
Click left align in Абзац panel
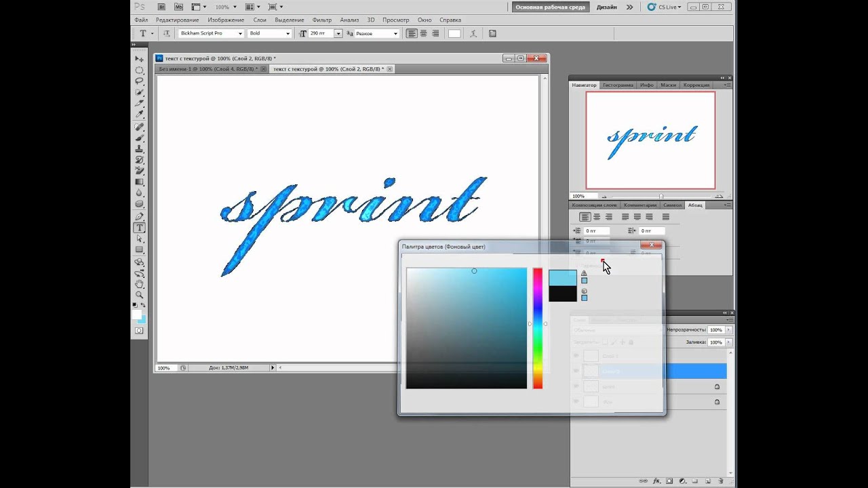click(x=585, y=217)
